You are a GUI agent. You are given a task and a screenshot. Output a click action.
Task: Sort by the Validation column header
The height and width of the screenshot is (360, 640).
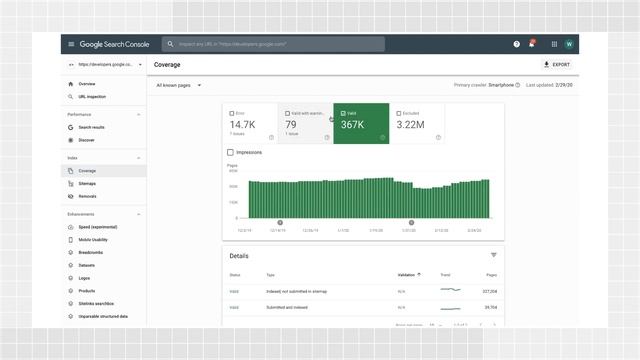409,275
